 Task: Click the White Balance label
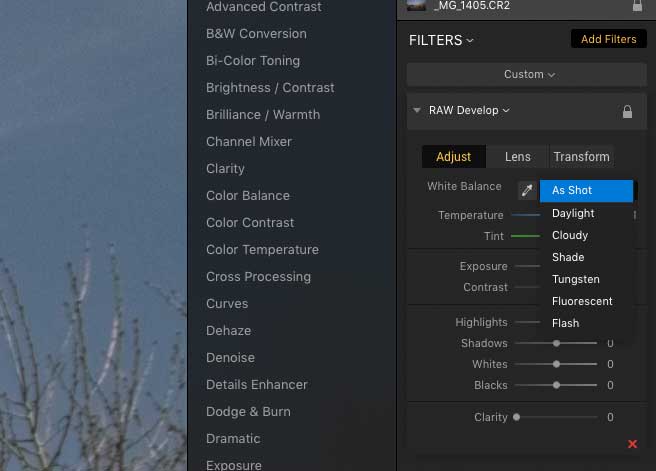(464, 187)
